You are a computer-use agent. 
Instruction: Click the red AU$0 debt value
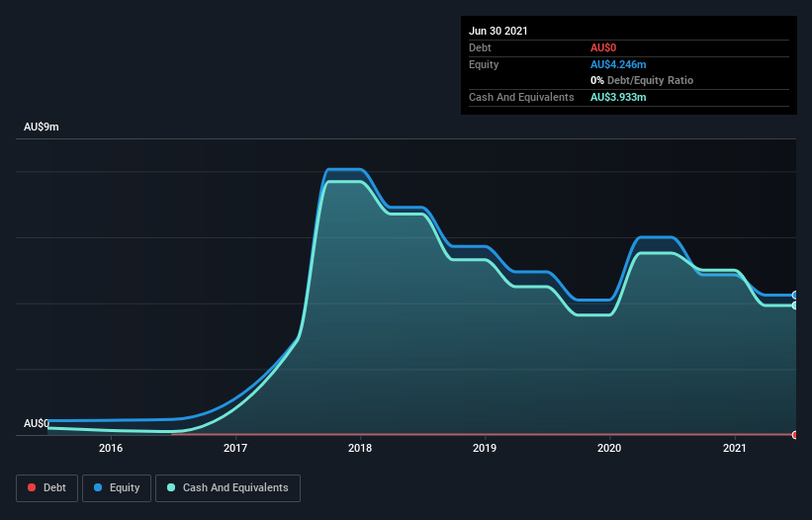[603, 47]
